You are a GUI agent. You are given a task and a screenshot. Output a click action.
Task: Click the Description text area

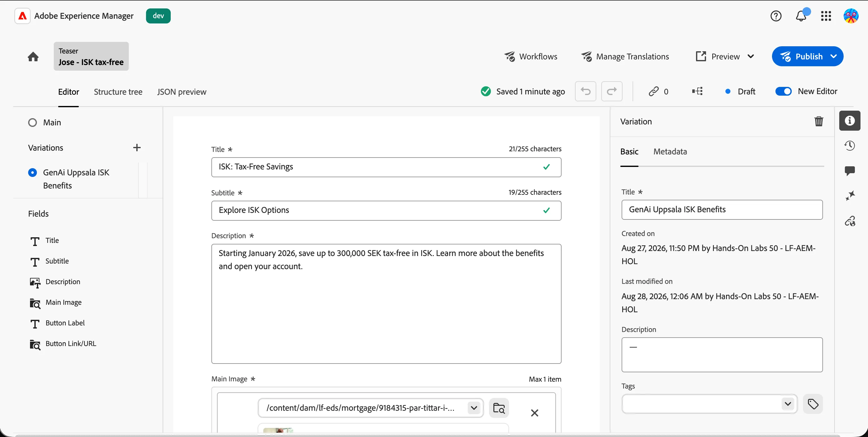pyautogui.click(x=386, y=304)
